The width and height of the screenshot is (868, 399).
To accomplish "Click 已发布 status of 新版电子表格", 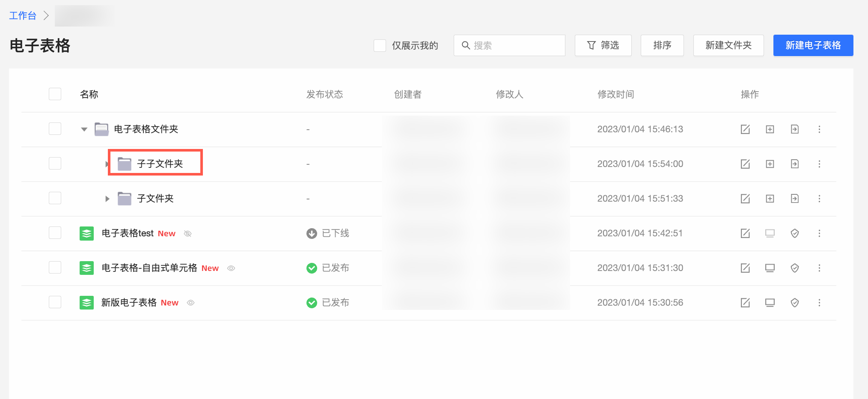I will pyautogui.click(x=328, y=303).
